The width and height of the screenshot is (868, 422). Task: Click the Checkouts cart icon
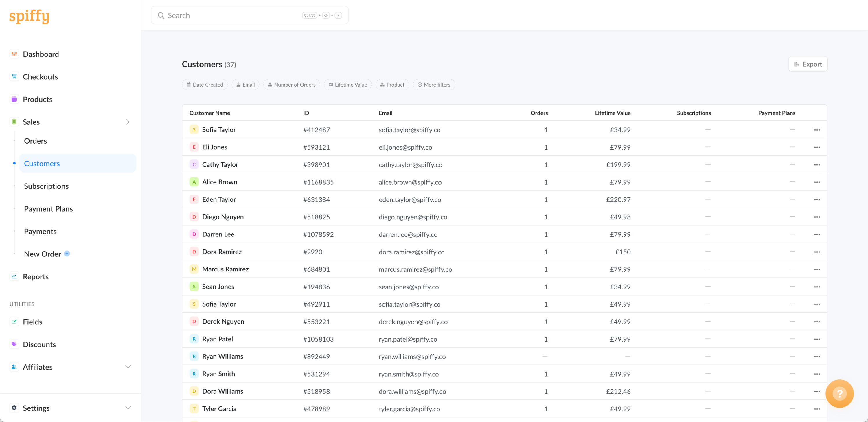coord(14,76)
